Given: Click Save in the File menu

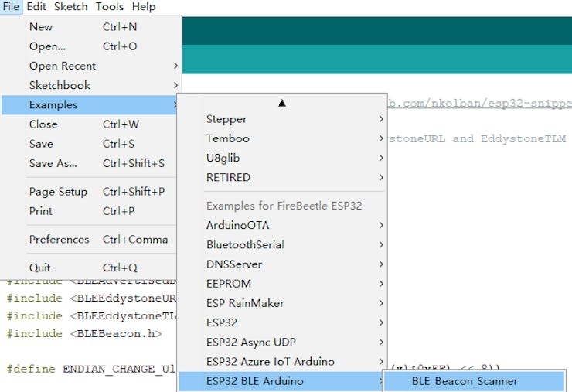Looking at the screenshot, I should point(90,144).
